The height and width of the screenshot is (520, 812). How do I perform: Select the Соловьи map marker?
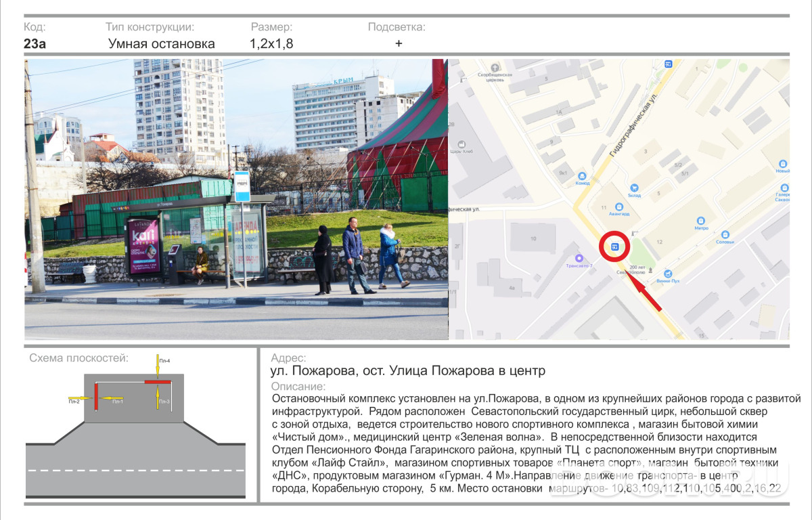pos(725,234)
